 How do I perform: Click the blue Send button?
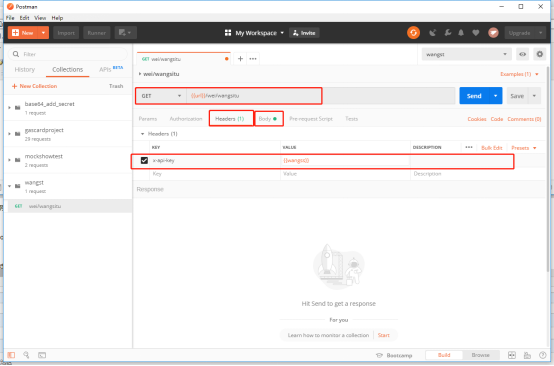click(474, 96)
